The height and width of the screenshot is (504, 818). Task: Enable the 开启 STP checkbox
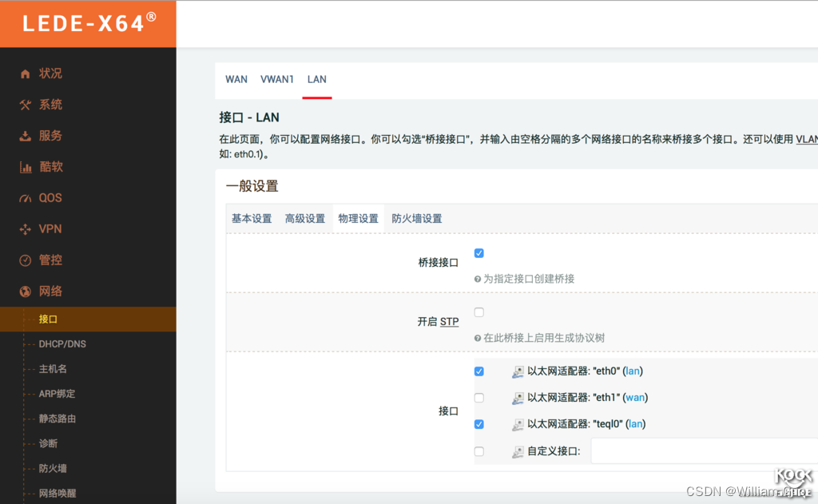point(479,312)
